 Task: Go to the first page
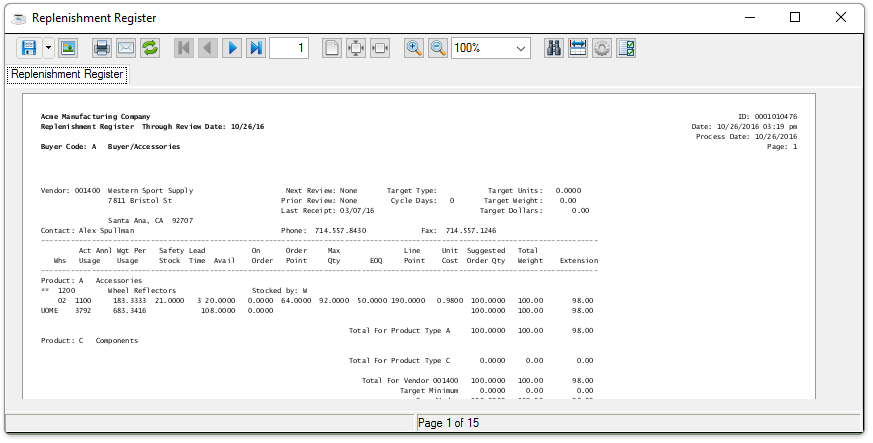pyautogui.click(x=184, y=48)
